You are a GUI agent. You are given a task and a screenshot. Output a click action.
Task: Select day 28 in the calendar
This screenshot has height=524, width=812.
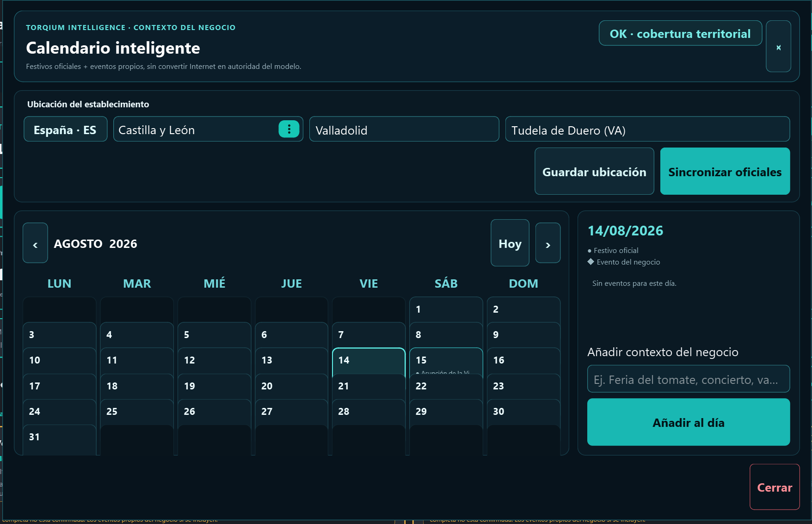tap(369, 412)
